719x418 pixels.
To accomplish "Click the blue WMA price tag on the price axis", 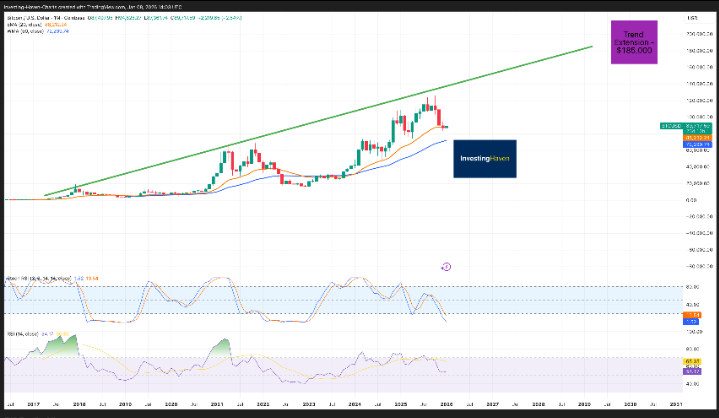I will [697, 144].
